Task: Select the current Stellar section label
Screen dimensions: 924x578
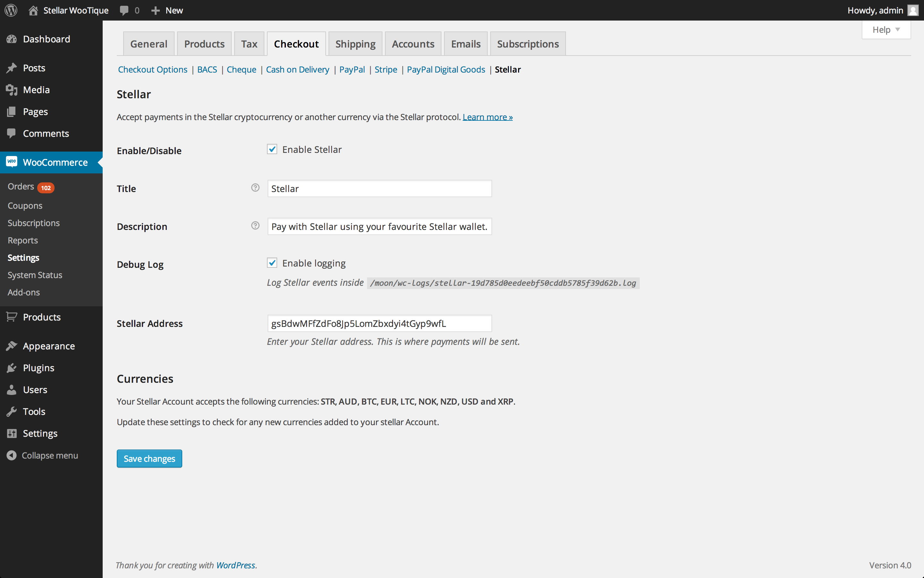Action: [x=508, y=70]
